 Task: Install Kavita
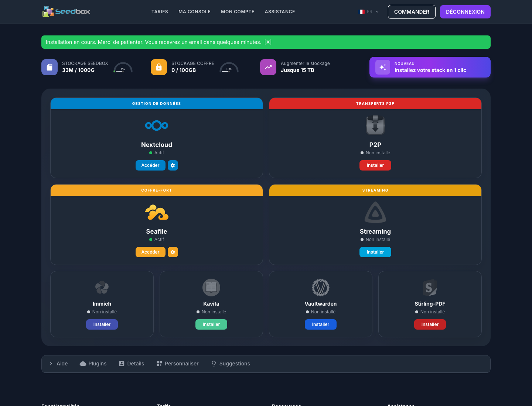(x=211, y=324)
